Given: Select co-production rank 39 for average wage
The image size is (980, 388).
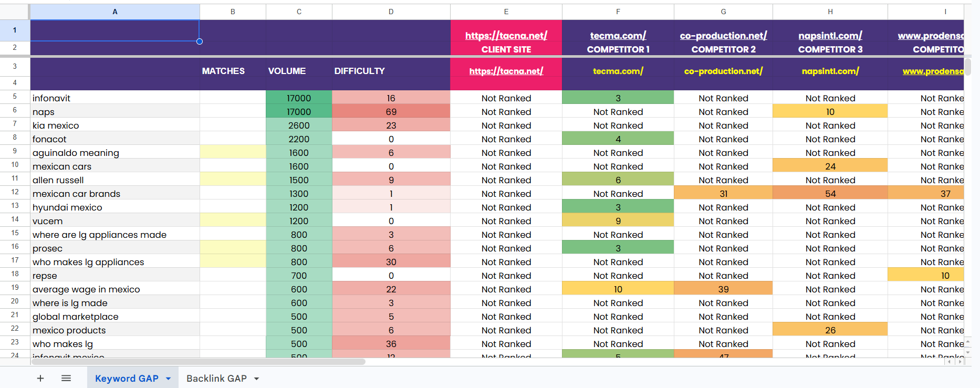Looking at the screenshot, I should [723, 289].
